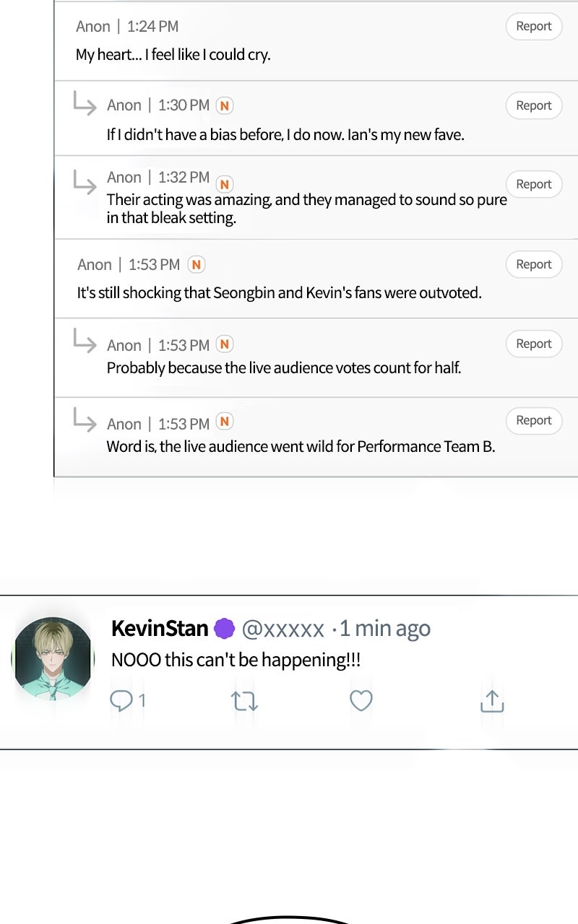Click the retweet icon on KevinStan's post

[x=245, y=701]
